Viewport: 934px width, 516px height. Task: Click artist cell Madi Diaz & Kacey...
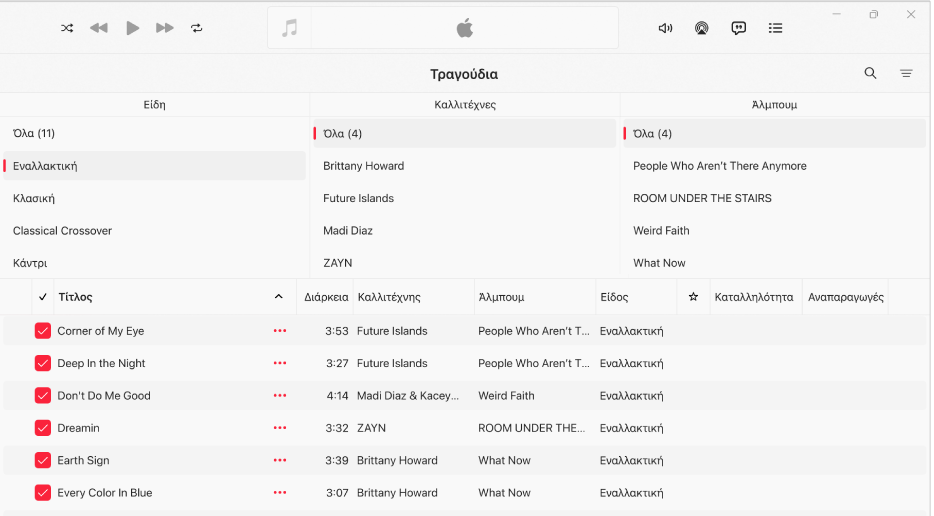(408, 396)
